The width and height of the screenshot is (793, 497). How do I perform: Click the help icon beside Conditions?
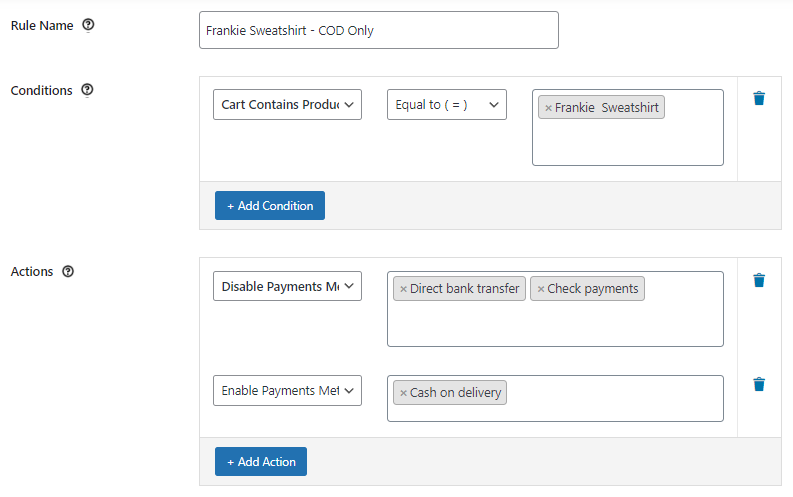pos(87,90)
